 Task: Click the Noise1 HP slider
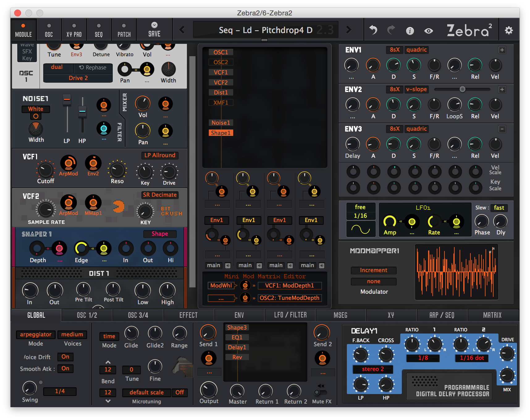coord(82,114)
